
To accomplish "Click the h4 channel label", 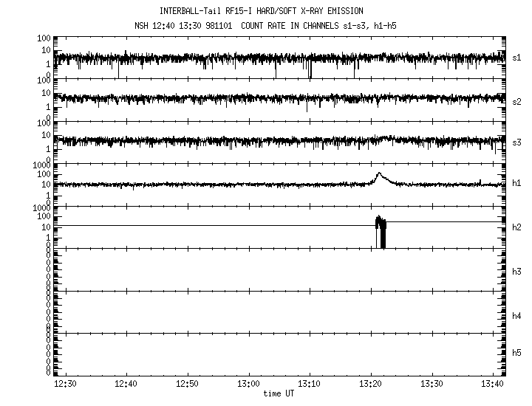I will [x=517, y=315].
